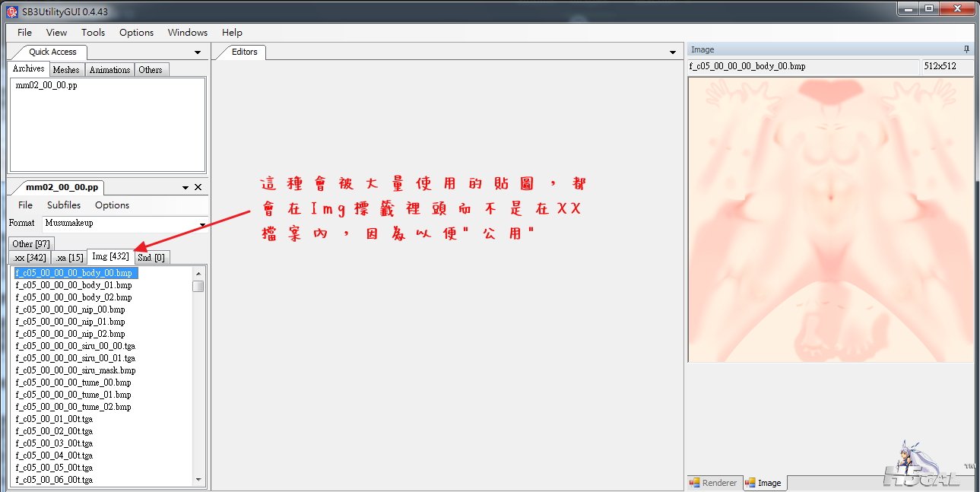The height and width of the screenshot is (492, 980).
Task: Switch to the Others tab
Action: click(150, 69)
